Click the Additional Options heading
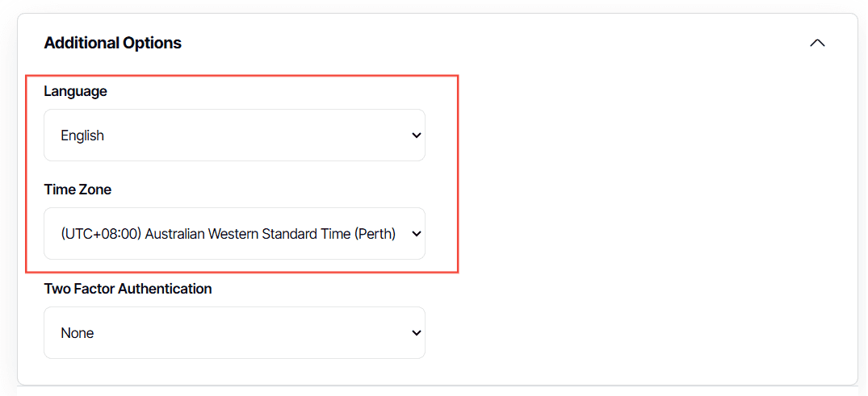Viewport: 868px width, 396px height. tap(112, 43)
